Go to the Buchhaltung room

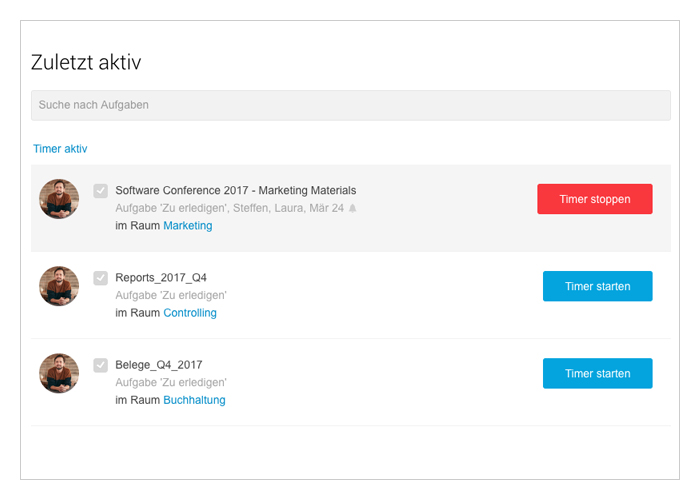tap(194, 400)
